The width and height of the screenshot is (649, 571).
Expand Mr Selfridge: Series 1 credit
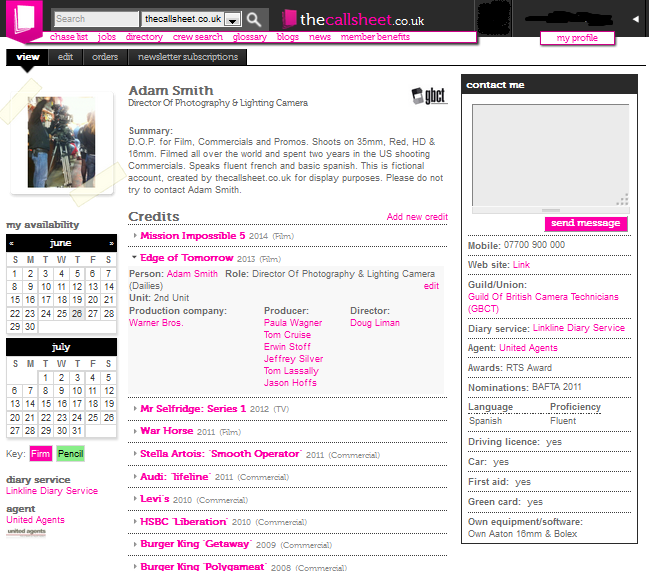(x=135, y=408)
